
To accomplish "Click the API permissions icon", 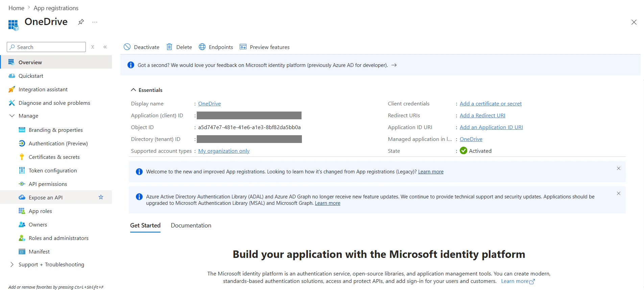I will [x=22, y=184].
